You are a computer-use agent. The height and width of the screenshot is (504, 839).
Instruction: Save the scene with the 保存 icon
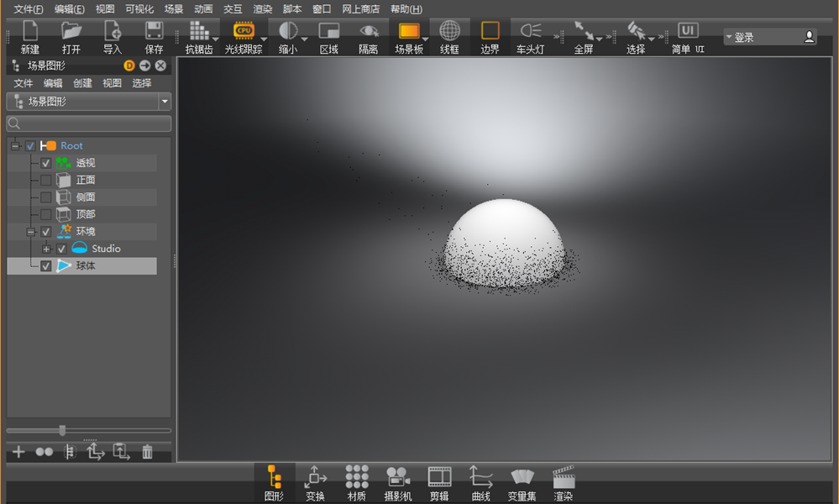pos(154,31)
